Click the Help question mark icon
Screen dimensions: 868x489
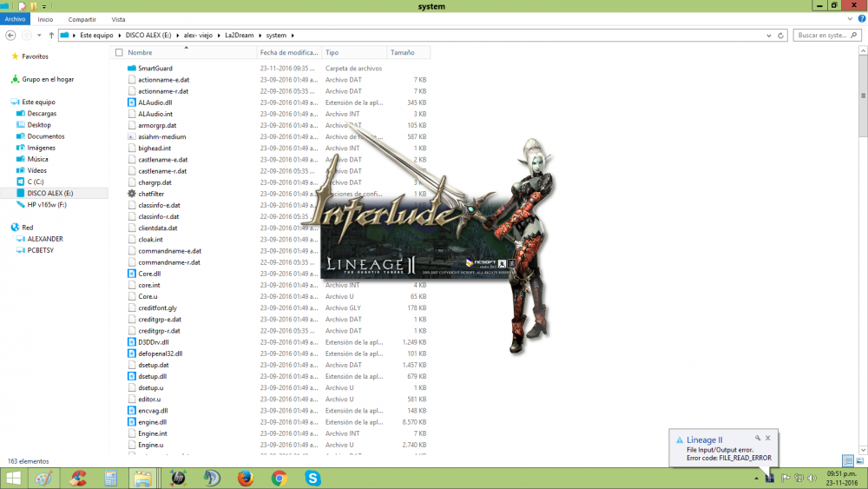[860, 19]
